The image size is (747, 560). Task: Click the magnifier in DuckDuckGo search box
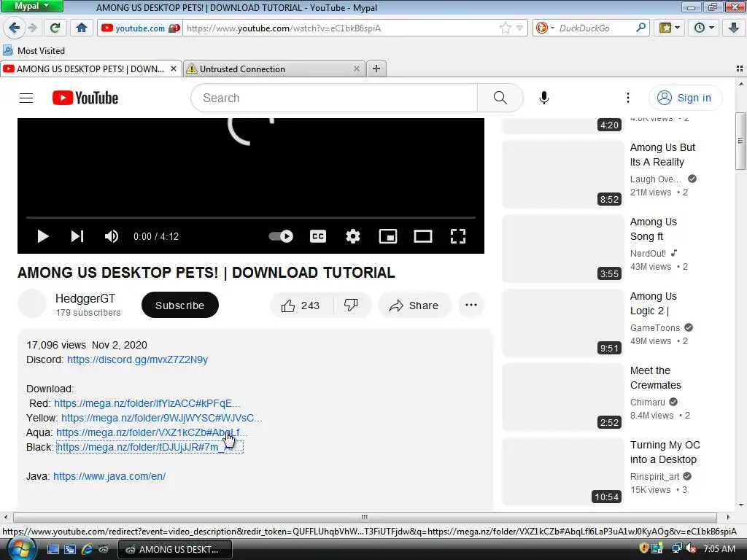coord(640,28)
